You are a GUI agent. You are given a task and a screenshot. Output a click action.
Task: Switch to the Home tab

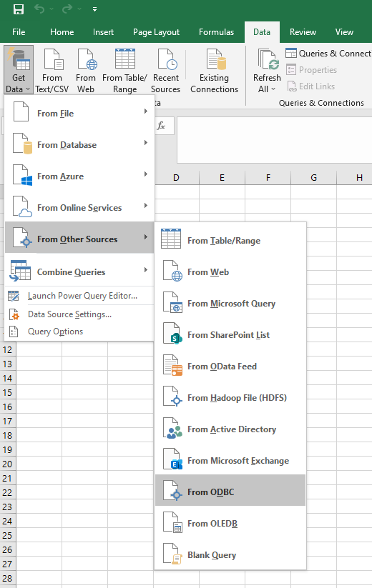pyautogui.click(x=62, y=32)
